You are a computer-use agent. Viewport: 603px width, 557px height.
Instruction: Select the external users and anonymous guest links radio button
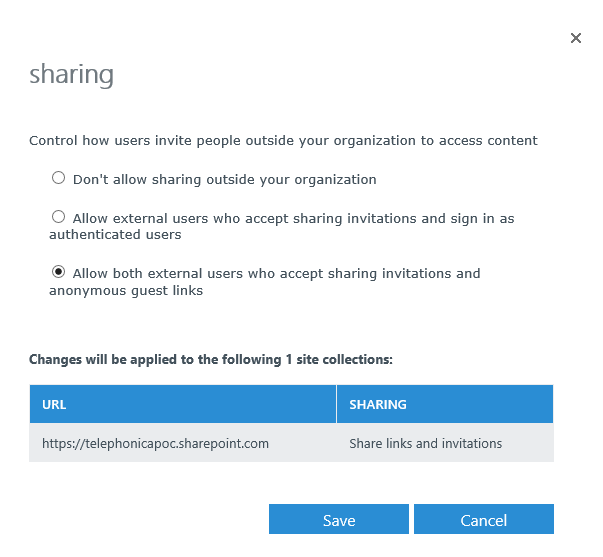pyautogui.click(x=58, y=271)
